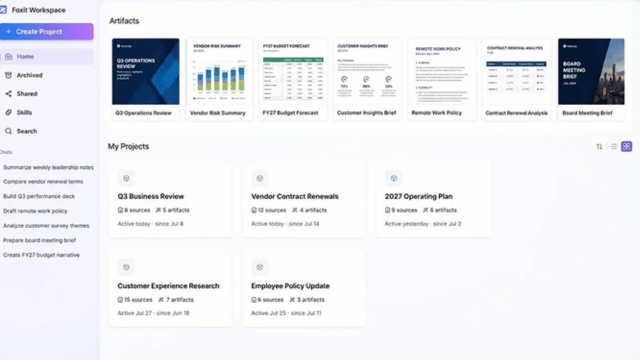Open the Vendor Contract Renewals project title

295,196
